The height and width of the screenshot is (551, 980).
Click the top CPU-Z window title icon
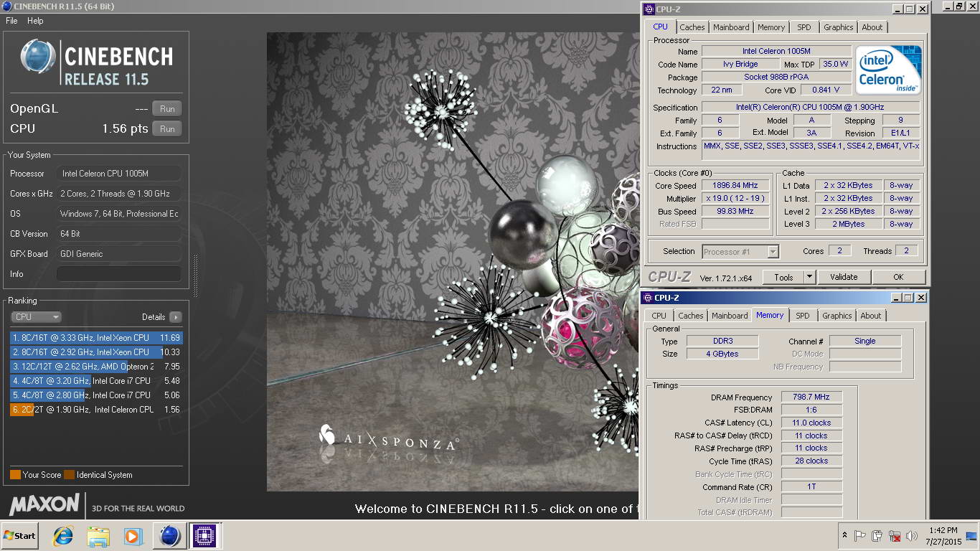649,9
